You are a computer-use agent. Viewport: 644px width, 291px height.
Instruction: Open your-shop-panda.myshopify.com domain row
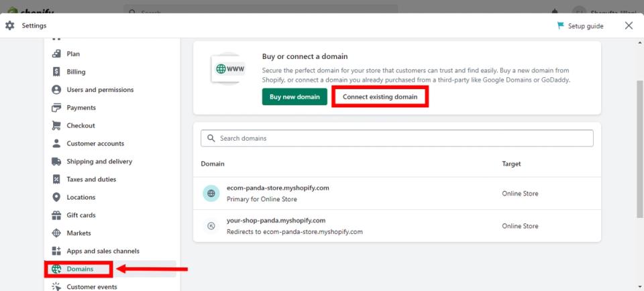(396, 226)
